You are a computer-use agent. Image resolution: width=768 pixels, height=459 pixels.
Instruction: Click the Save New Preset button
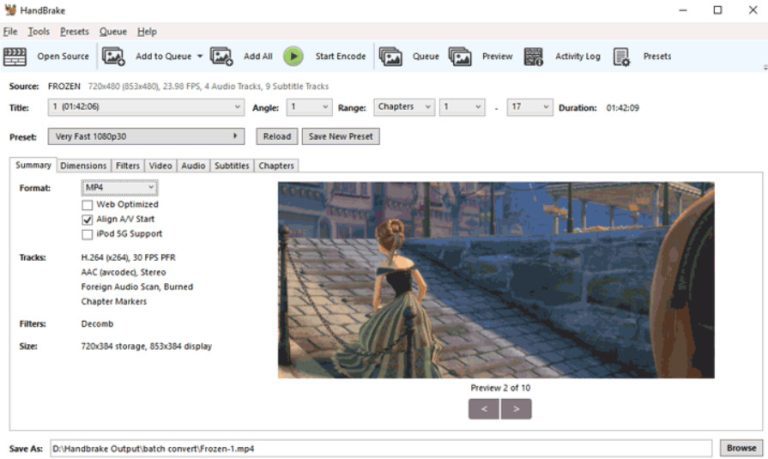(x=342, y=136)
